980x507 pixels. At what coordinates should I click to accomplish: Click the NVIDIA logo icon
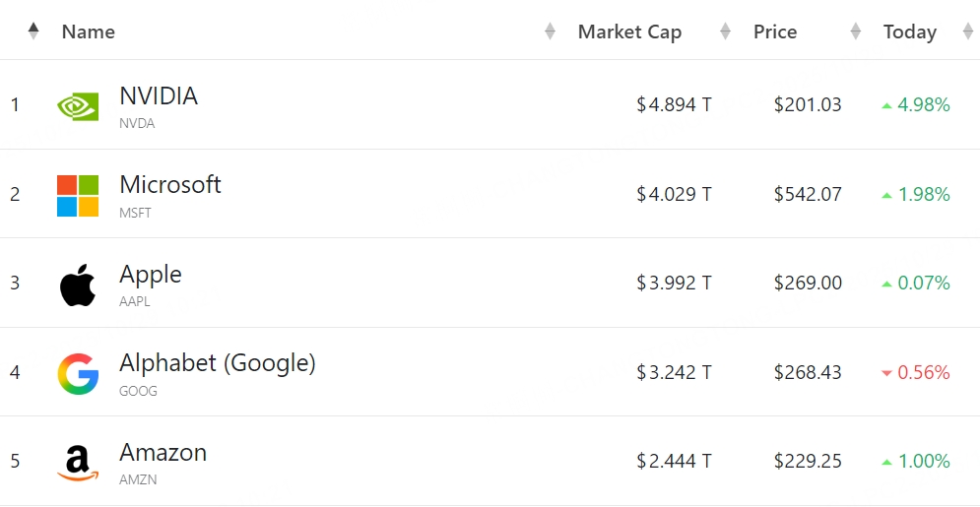pos(78,105)
